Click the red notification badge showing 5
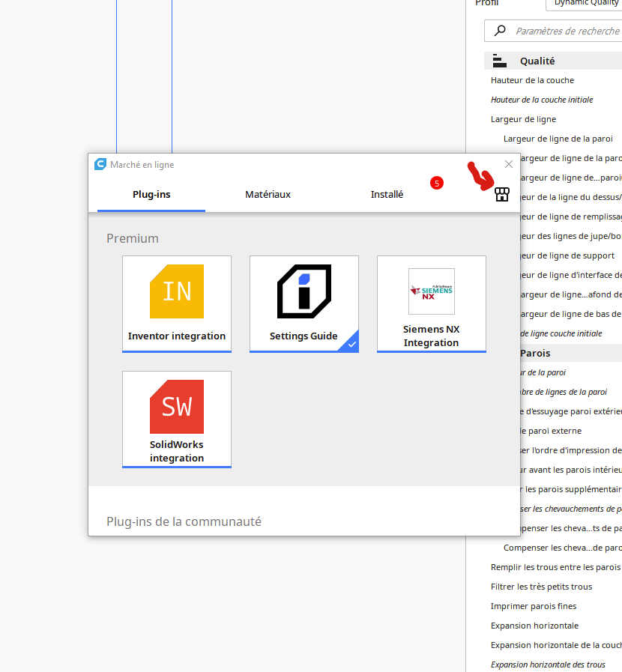Image resolution: width=622 pixels, height=672 pixels. (437, 184)
